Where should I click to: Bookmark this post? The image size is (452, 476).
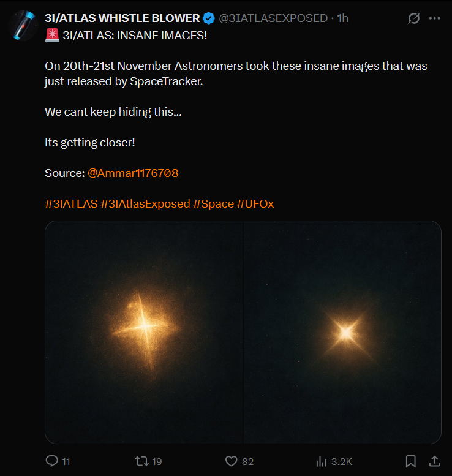411,461
